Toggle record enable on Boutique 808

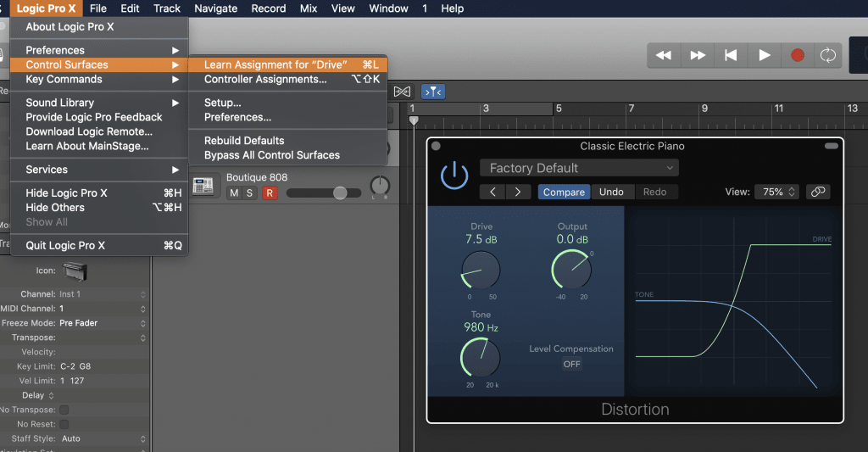pos(270,193)
